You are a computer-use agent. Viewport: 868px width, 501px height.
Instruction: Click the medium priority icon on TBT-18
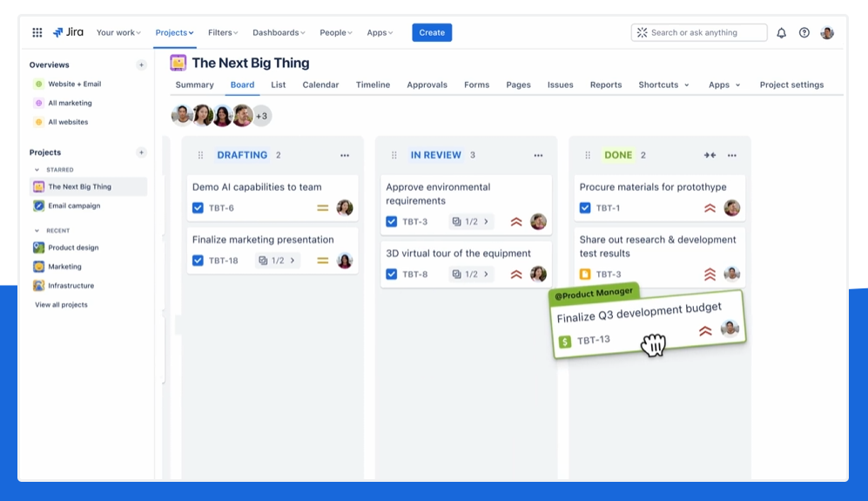click(x=323, y=261)
